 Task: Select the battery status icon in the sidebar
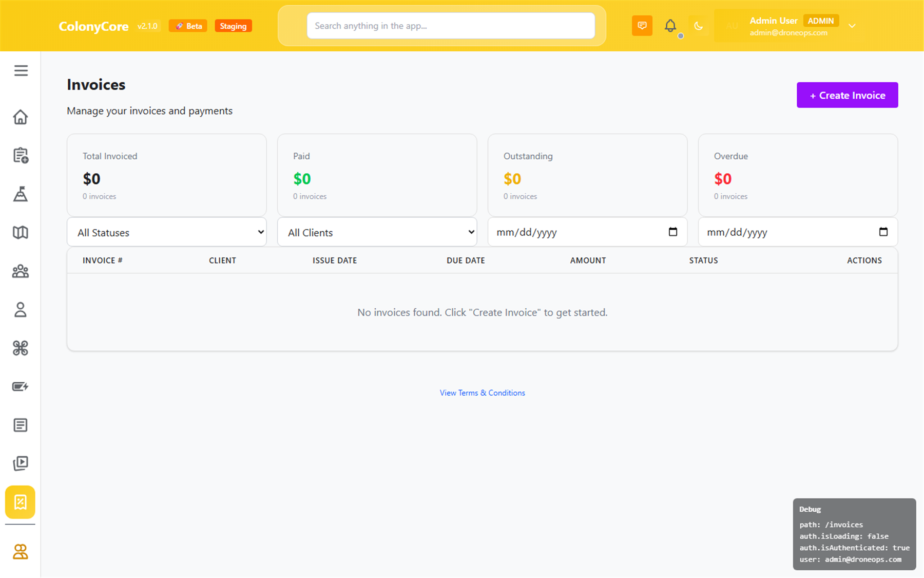(x=21, y=386)
